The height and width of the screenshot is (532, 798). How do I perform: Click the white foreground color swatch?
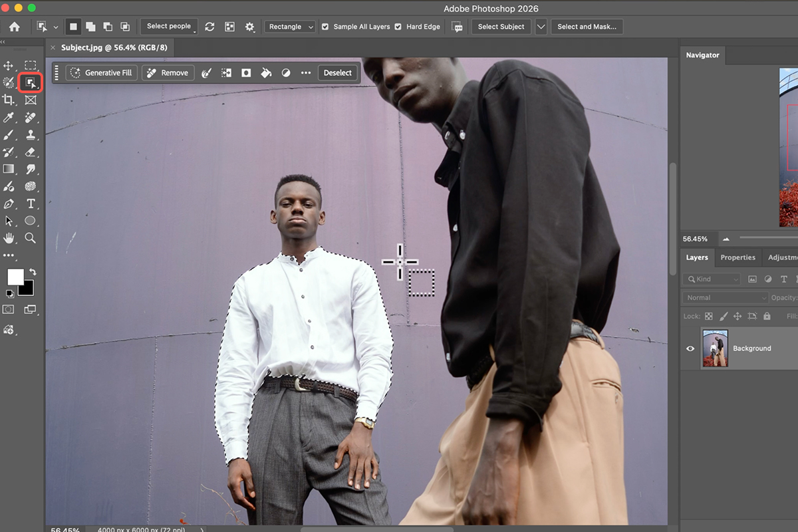(15, 276)
